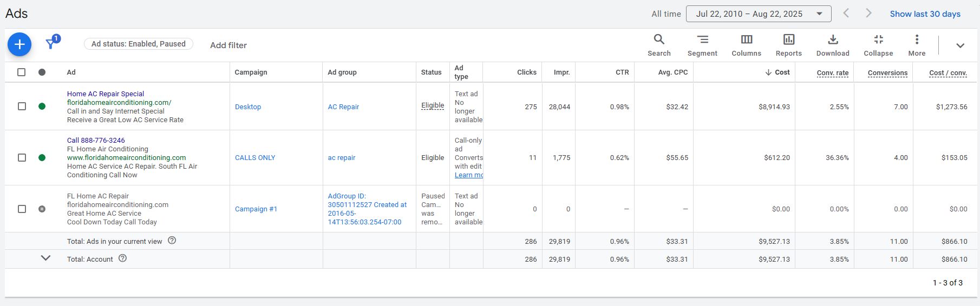Click the $612.20 cost cell
Screen dimensions: 980x306
(777, 158)
